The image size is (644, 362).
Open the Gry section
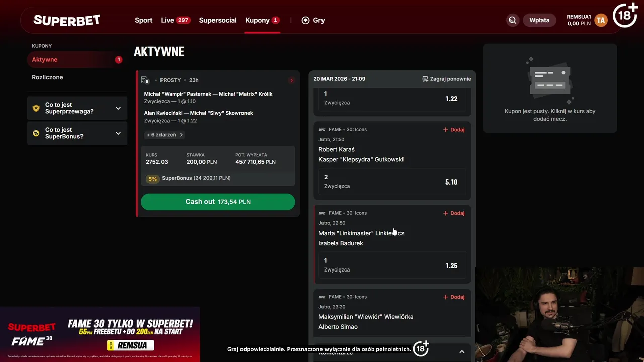tap(313, 20)
